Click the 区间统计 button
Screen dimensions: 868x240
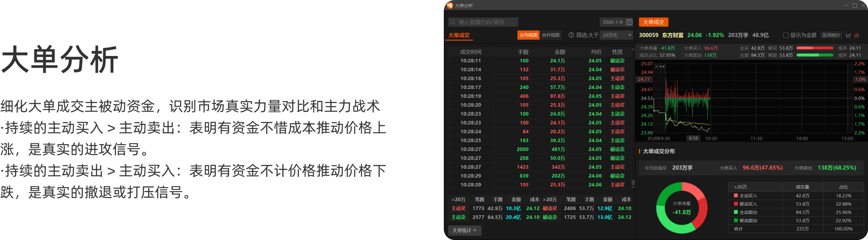[x=831, y=35]
